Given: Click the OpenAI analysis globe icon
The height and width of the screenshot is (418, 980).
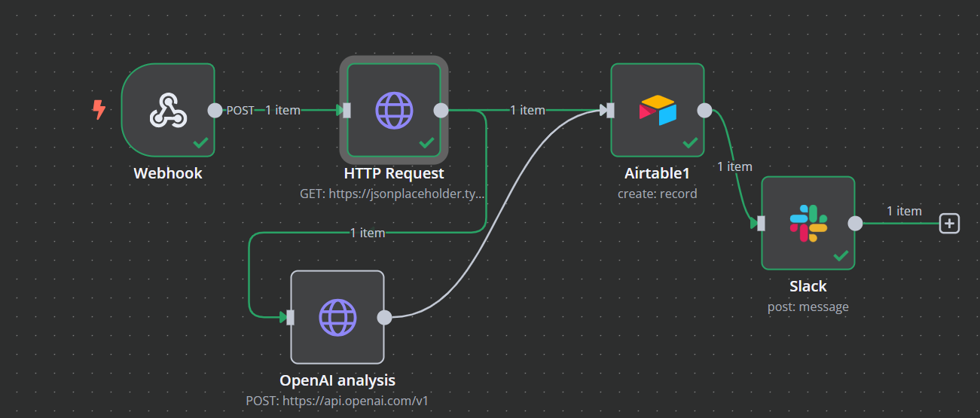Looking at the screenshot, I should click(x=337, y=317).
